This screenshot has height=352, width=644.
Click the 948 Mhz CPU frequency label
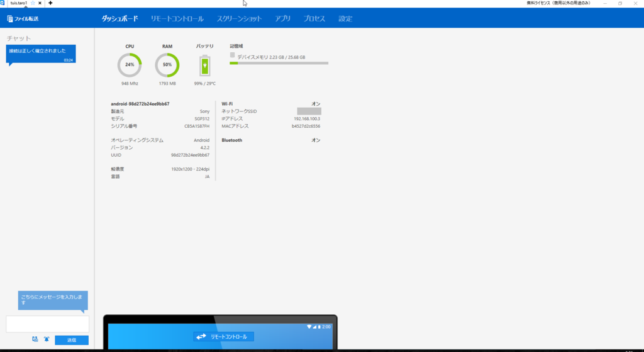(x=130, y=84)
